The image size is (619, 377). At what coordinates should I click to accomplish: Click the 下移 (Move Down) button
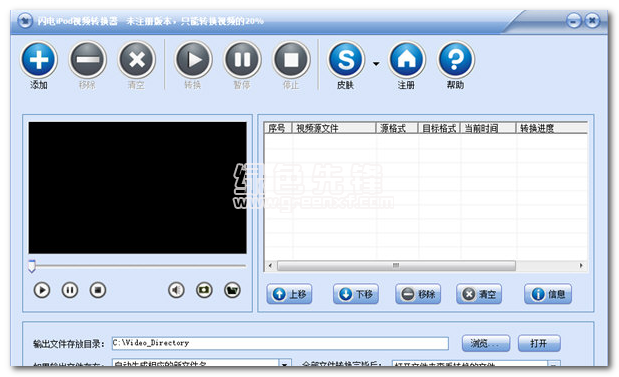click(356, 294)
